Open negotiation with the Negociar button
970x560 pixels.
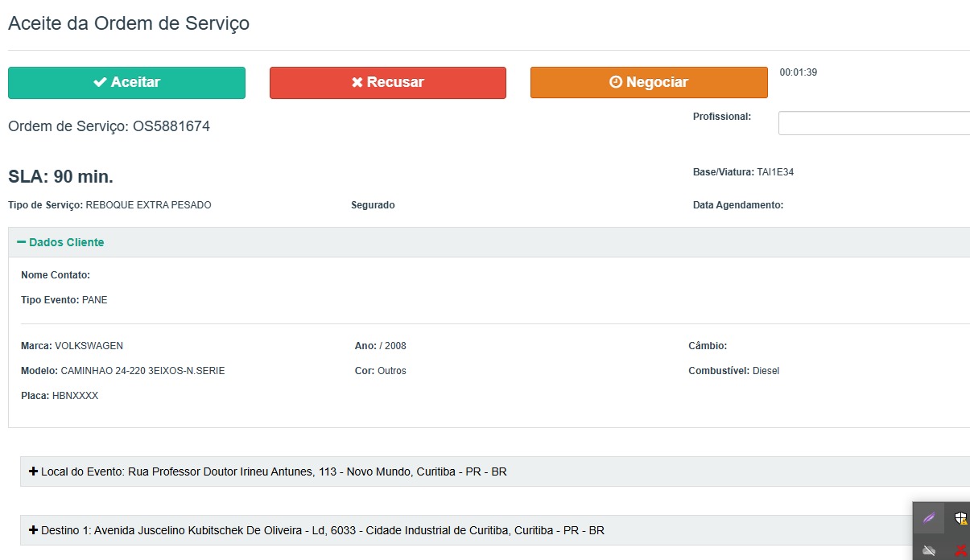point(648,83)
